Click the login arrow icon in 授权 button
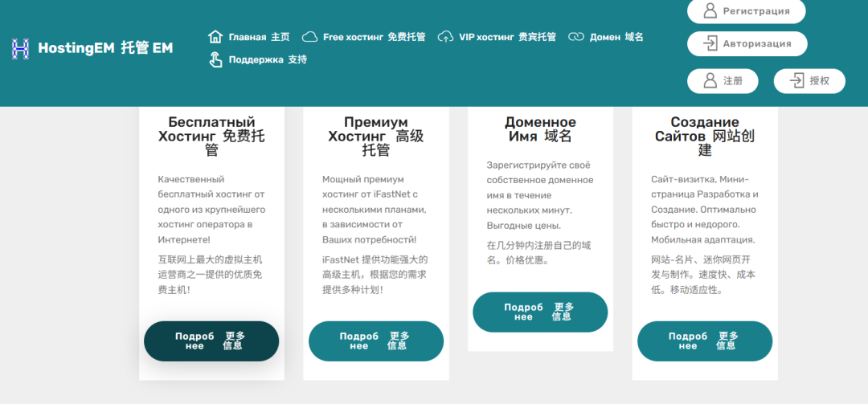Viewport: 868px width, 404px height. click(796, 81)
